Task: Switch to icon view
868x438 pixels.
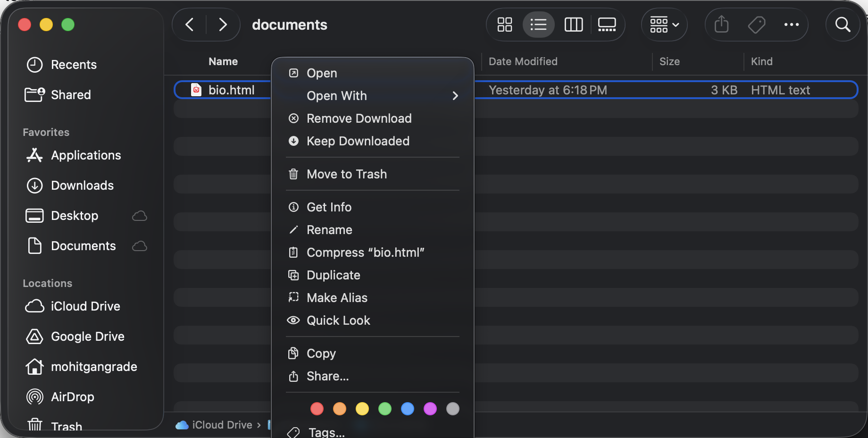Action: (x=504, y=25)
